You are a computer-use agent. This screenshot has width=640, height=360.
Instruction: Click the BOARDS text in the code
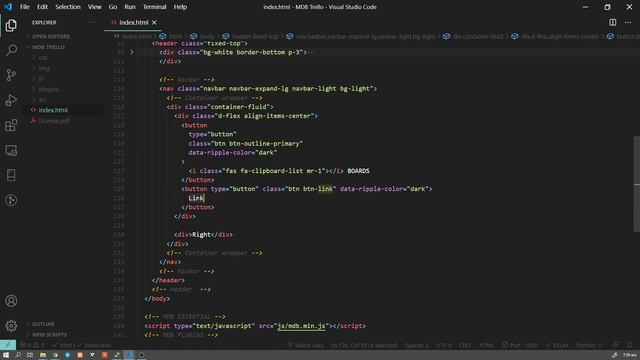(x=358, y=171)
